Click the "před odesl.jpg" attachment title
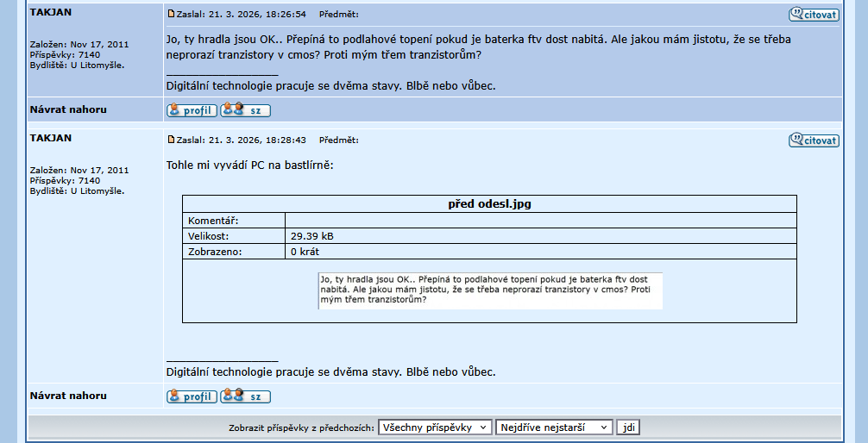 (489, 204)
